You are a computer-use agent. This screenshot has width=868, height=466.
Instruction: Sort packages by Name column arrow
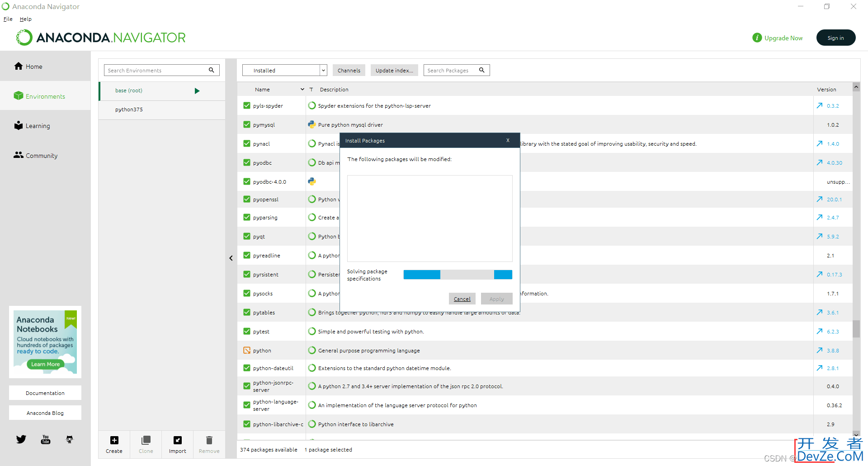coord(302,90)
